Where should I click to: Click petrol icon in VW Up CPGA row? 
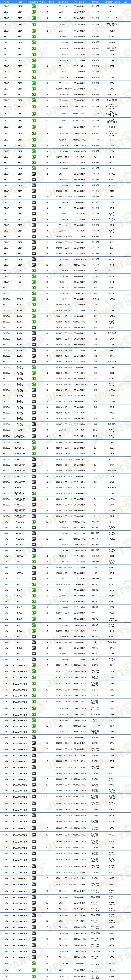click(x=34, y=964)
